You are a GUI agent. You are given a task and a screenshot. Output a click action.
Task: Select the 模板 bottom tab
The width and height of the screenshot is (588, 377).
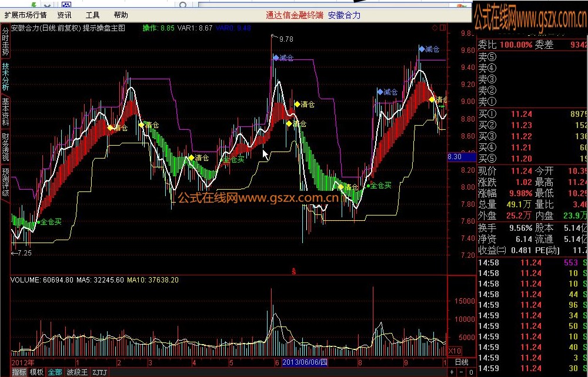click(36, 372)
